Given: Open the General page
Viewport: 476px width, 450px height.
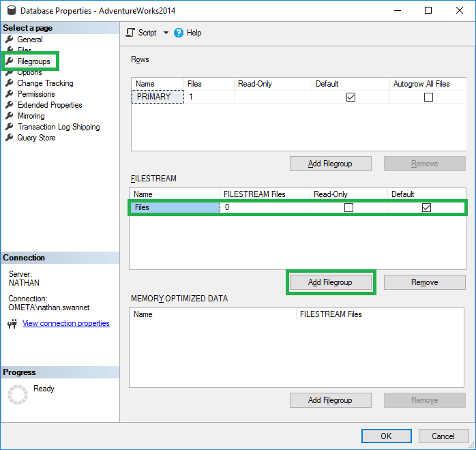Looking at the screenshot, I should [30, 40].
